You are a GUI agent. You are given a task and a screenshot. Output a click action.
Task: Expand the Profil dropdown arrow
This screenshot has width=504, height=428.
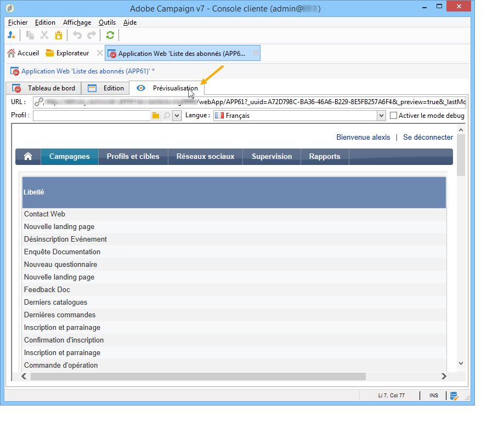pyautogui.click(x=177, y=116)
